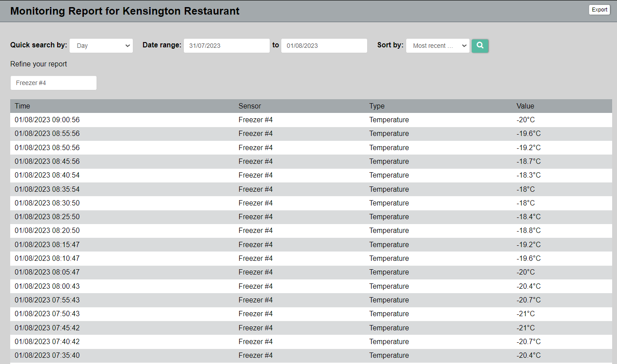Image resolution: width=617 pixels, height=364 pixels.
Task: Click the Value column header
Action: 525,106
